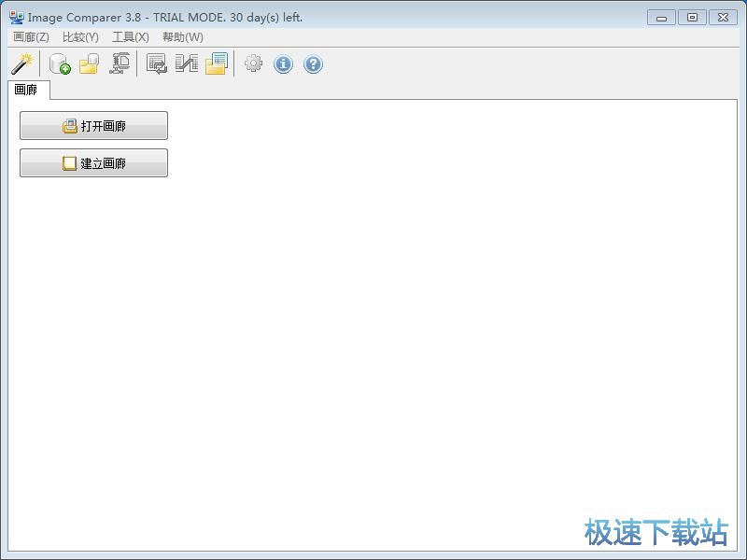Click the compare two galleries icon
This screenshot has height=560, width=747.
186,63
